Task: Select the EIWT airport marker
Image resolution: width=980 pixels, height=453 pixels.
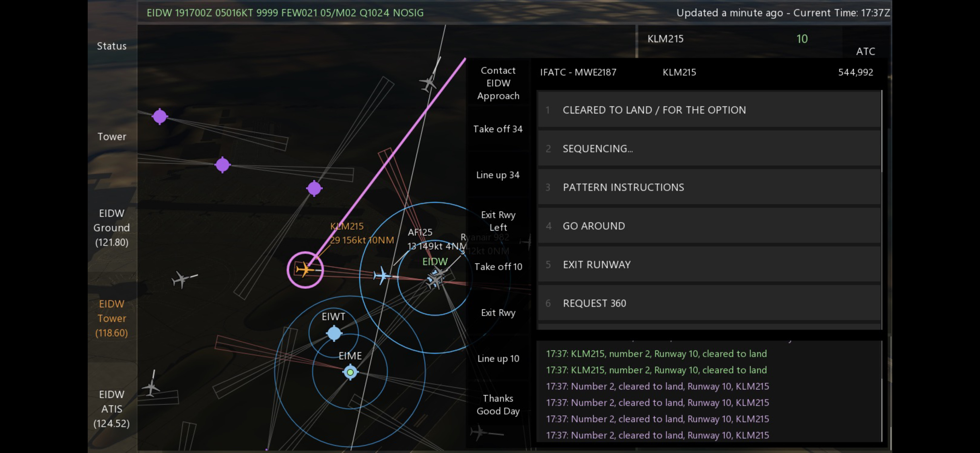Action: [334, 333]
